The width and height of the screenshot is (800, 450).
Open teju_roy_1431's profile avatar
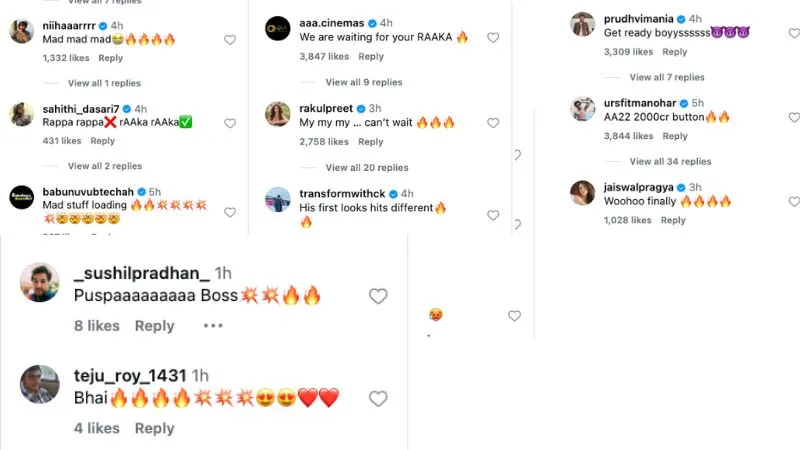40,385
